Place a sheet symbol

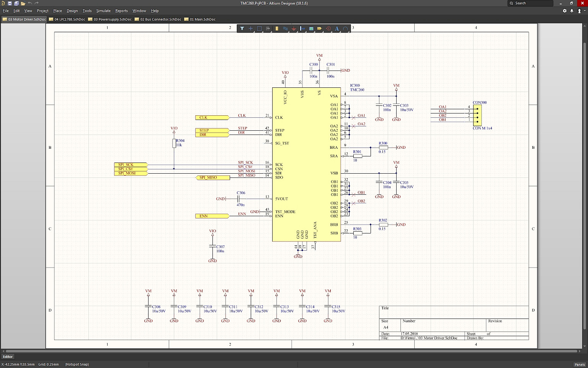[311, 28]
